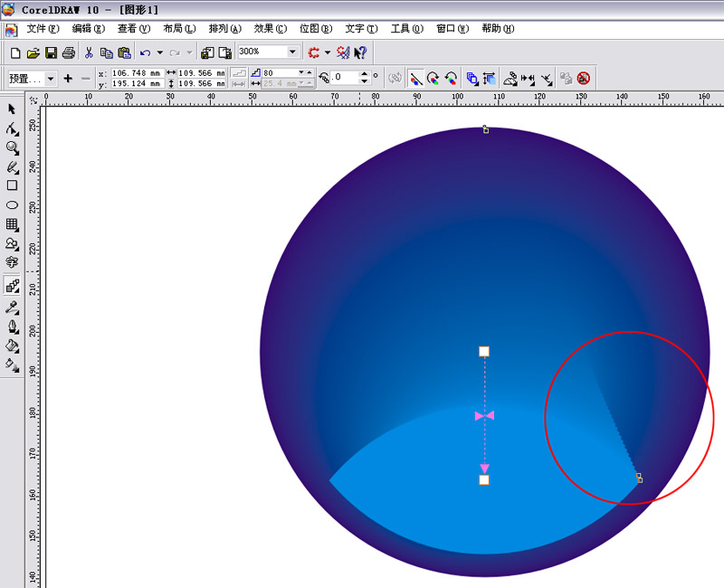Select the Outline tool
Screen dimensions: 724x588
(x=12, y=327)
